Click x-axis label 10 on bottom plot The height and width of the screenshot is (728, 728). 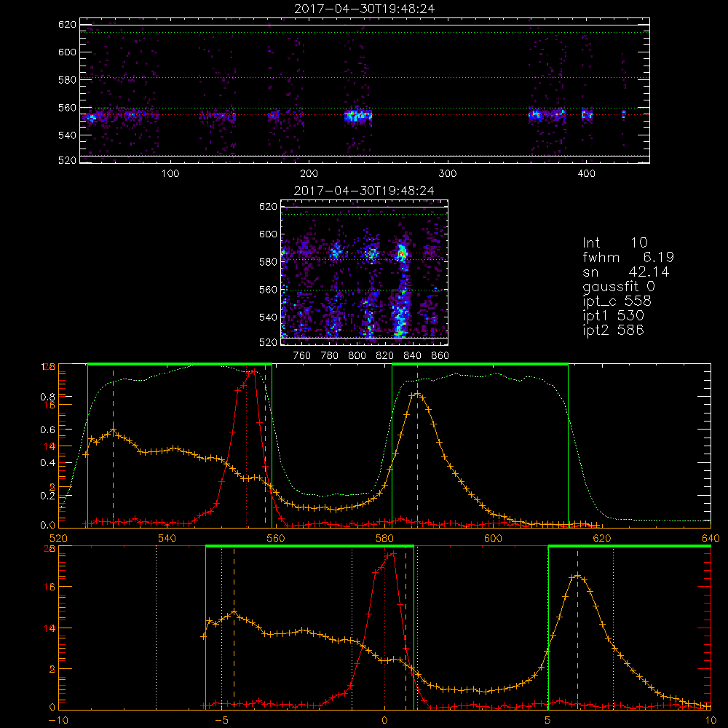click(711, 720)
